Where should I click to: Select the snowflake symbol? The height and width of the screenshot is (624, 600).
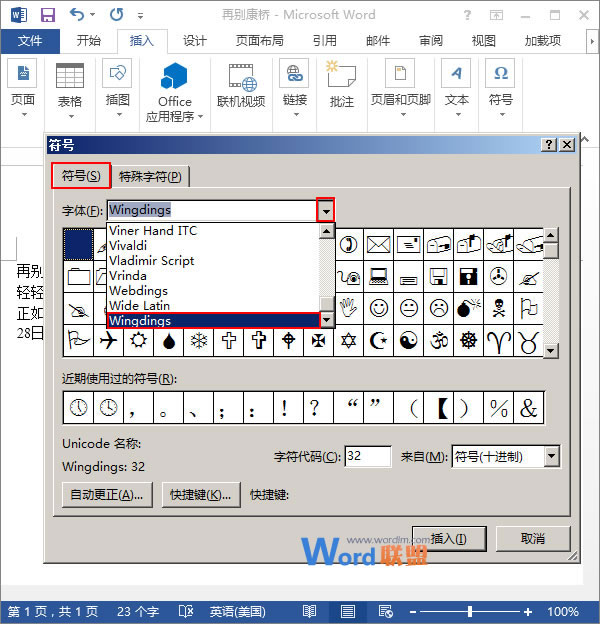(x=199, y=340)
